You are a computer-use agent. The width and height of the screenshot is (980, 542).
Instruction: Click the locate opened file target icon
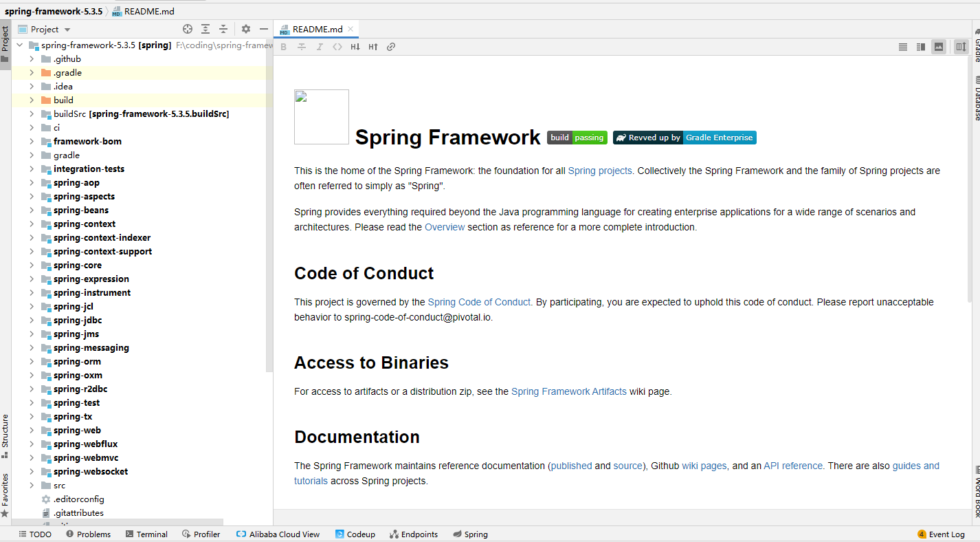point(188,29)
